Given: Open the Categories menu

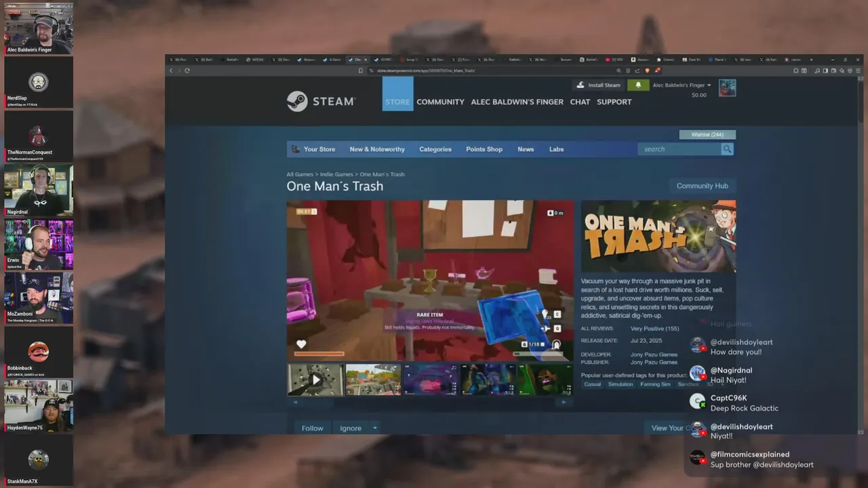Looking at the screenshot, I should point(435,149).
